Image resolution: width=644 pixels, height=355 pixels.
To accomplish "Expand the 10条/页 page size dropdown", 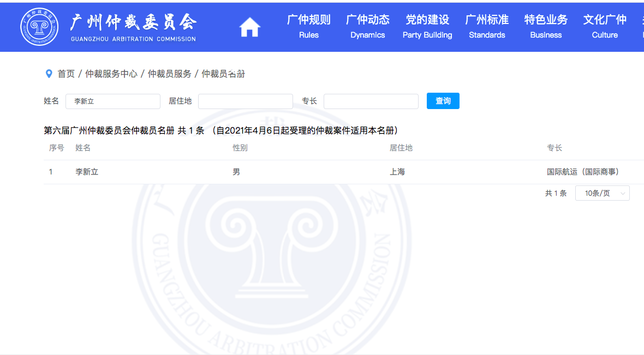I will tap(602, 193).
